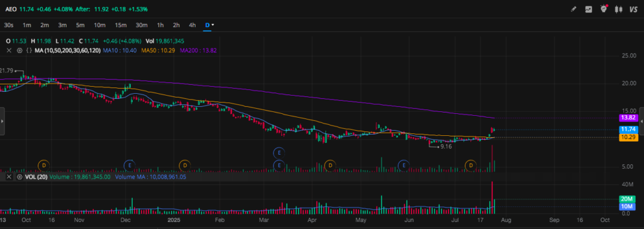
Task: Open settings for the MA indicator
Action: tap(19, 50)
